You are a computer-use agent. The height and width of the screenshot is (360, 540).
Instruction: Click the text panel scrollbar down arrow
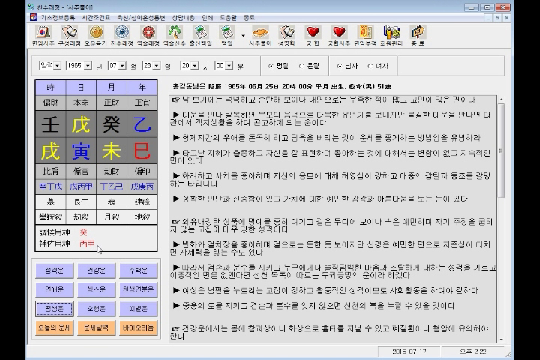(501, 339)
